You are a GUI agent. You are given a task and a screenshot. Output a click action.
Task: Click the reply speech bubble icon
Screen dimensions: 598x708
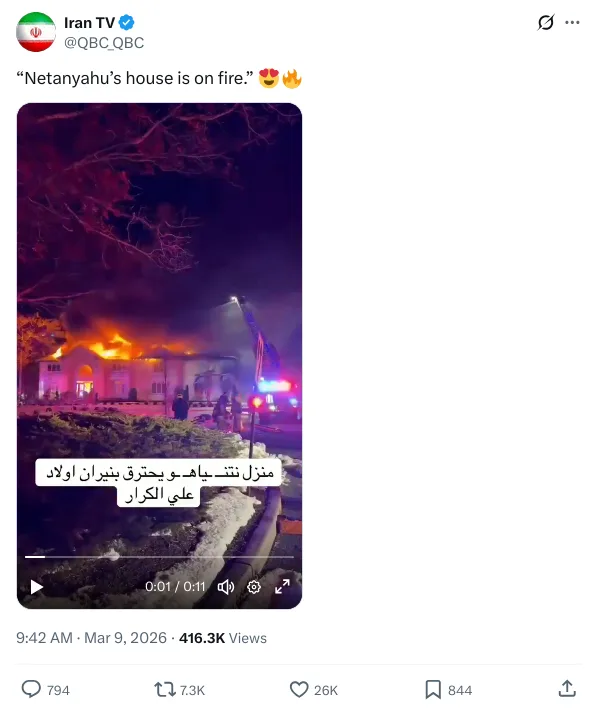click(31, 689)
